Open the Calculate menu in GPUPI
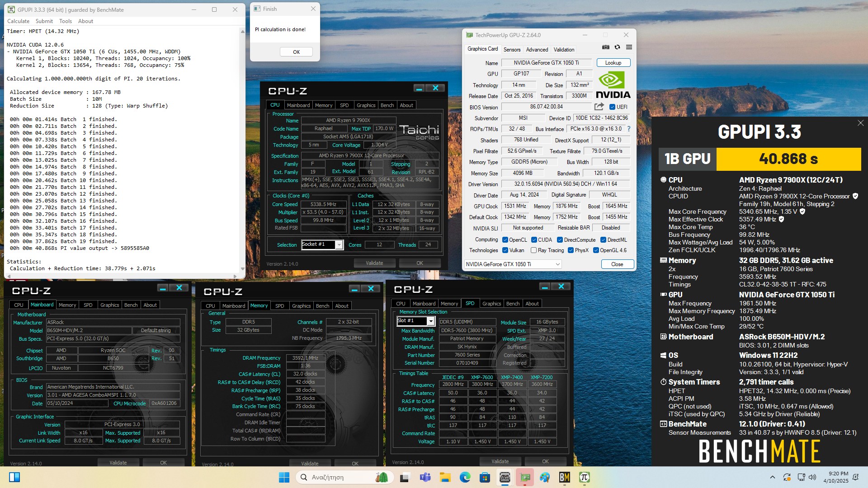 pyautogui.click(x=18, y=21)
